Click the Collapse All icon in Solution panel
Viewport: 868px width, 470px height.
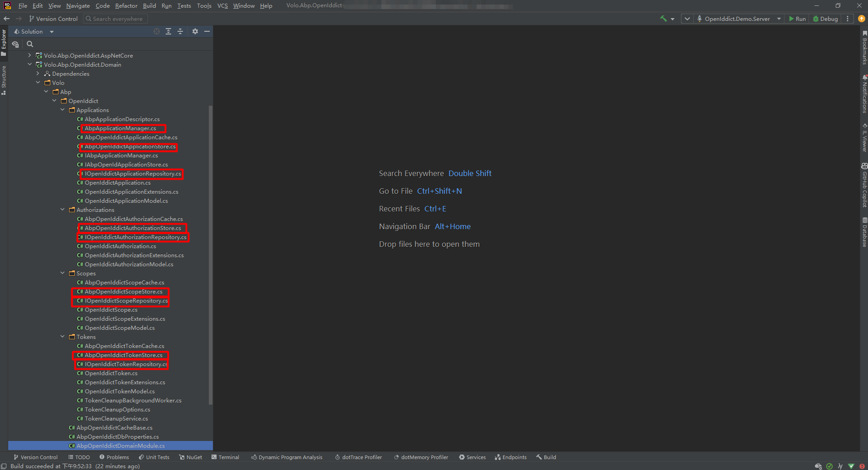pyautogui.click(x=180, y=31)
